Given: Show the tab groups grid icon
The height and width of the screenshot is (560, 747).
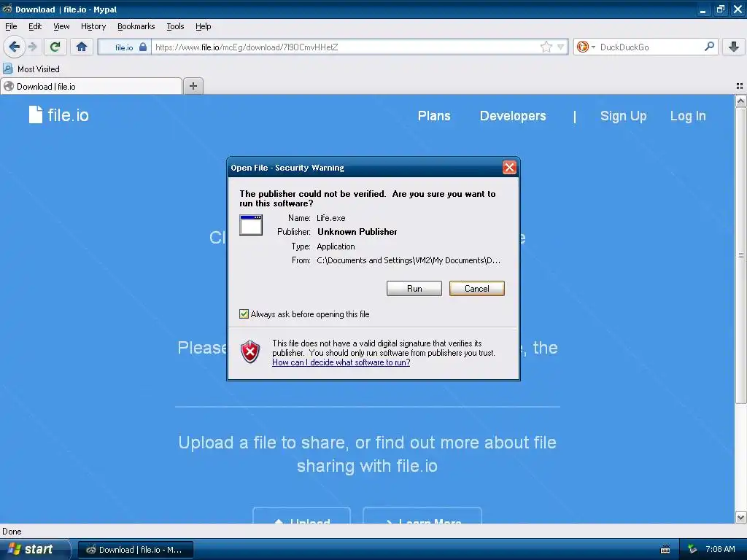Looking at the screenshot, I should pos(739,86).
